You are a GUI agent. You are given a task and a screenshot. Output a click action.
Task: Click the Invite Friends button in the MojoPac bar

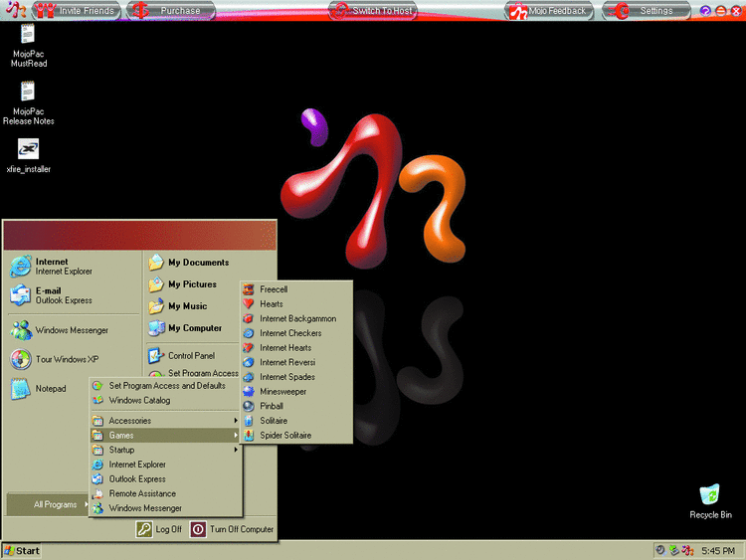click(x=77, y=11)
